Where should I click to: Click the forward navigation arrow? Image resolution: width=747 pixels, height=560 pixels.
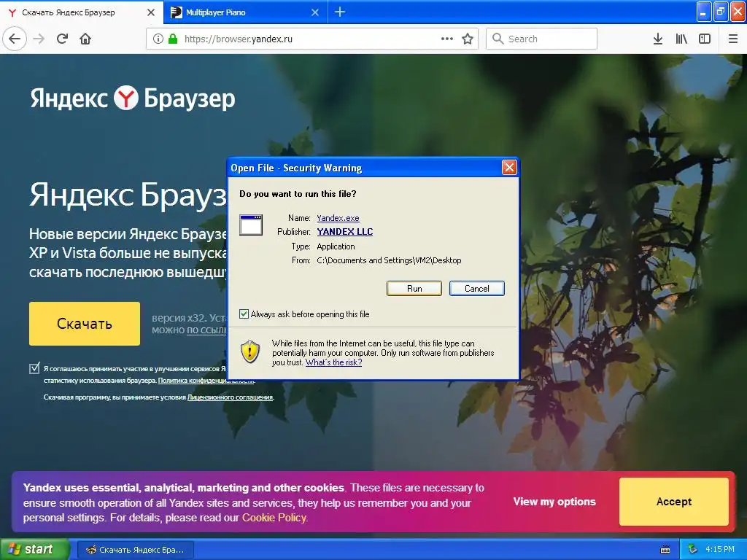[x=39, y=39]
